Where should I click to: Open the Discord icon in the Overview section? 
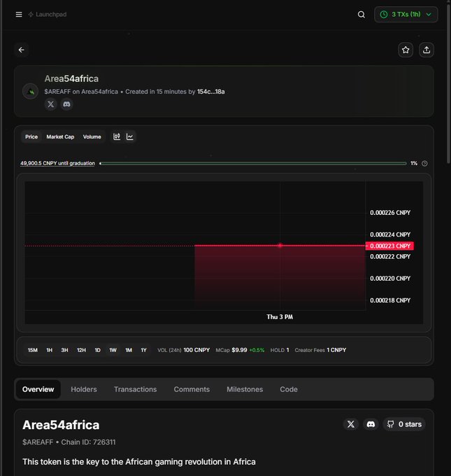[x=371, y=424]
